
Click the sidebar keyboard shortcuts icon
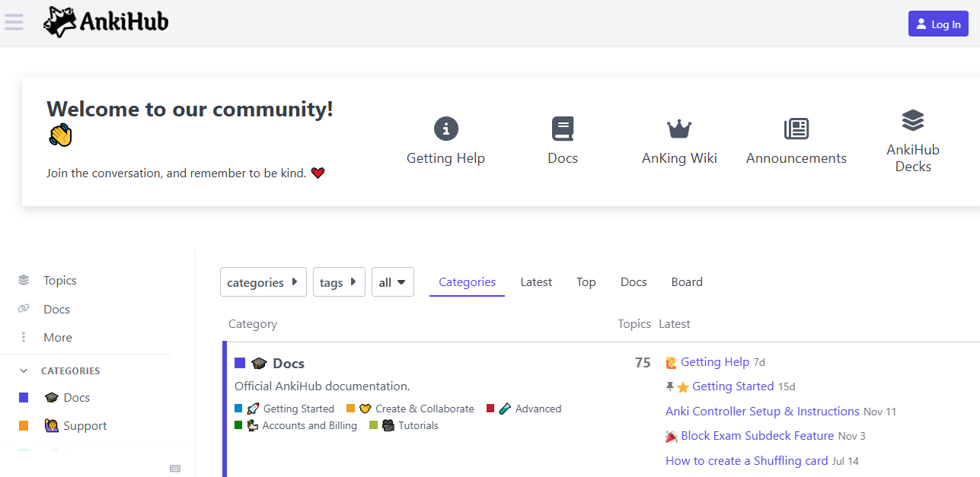(175, 469)
